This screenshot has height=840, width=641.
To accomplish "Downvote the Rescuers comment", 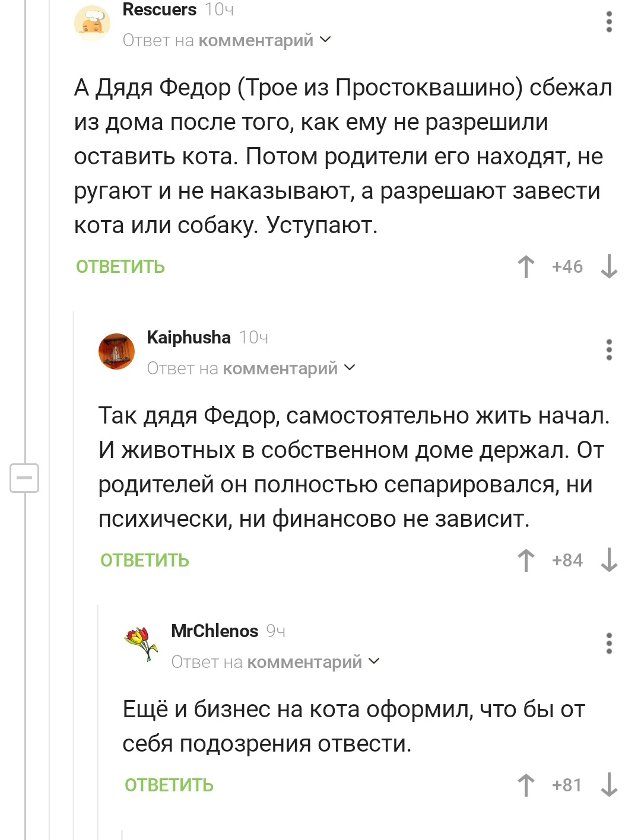I will pyautogui.click(x=609, y=266).
